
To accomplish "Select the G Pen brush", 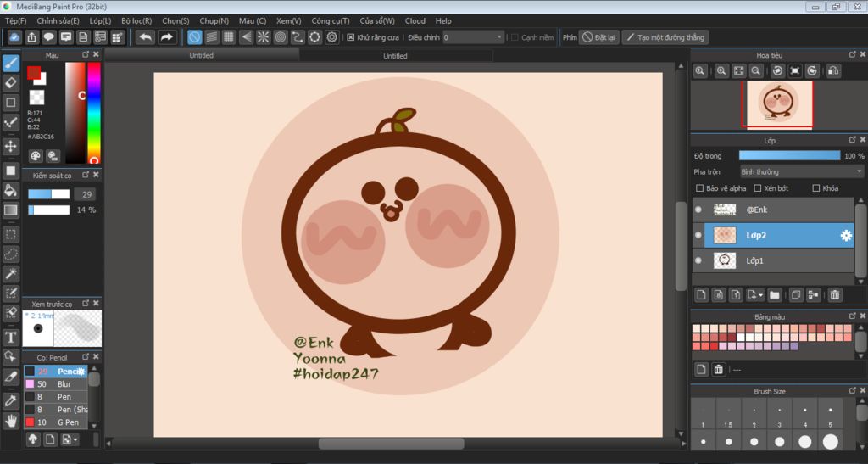I will [55, 422].
